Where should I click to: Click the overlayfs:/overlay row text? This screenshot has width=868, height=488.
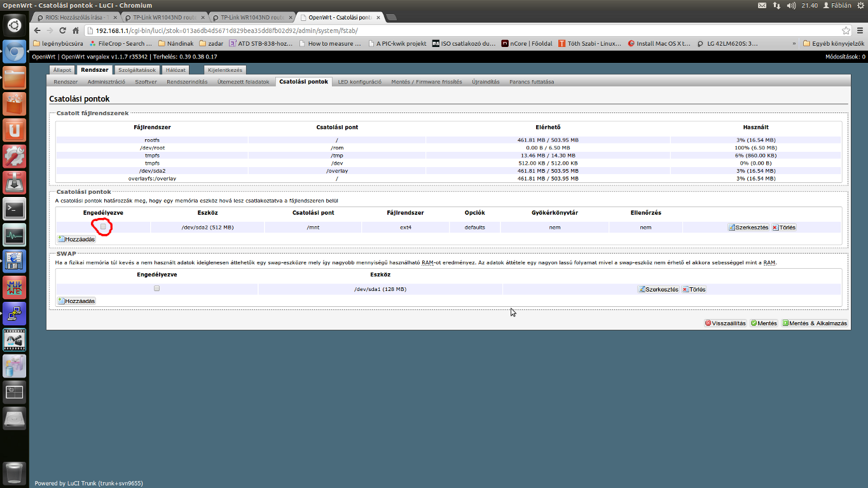click(152, 179)
